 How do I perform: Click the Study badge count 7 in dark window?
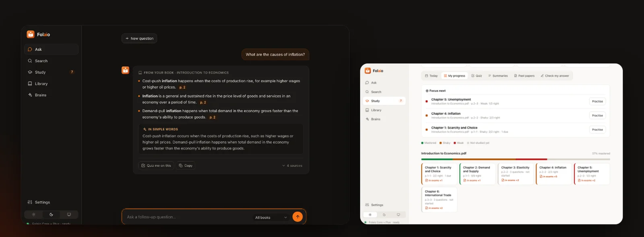(72, 72)
